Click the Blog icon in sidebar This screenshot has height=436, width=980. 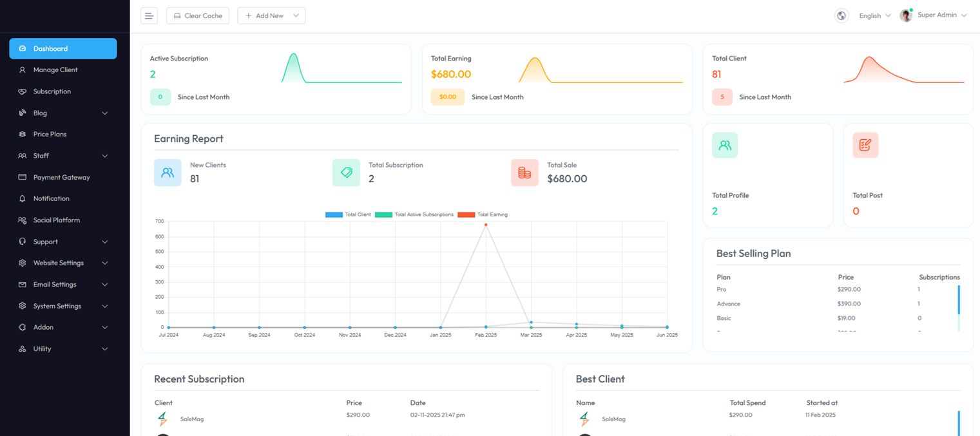[23, 113]
